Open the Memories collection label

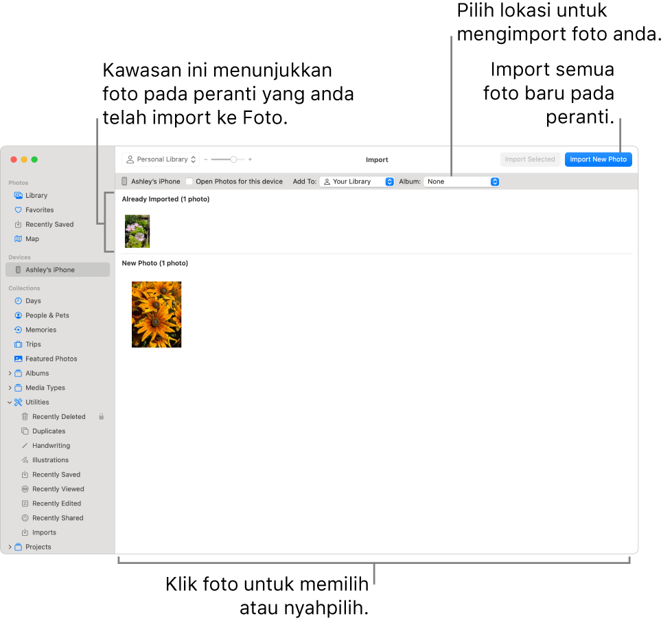click(41, 330)
